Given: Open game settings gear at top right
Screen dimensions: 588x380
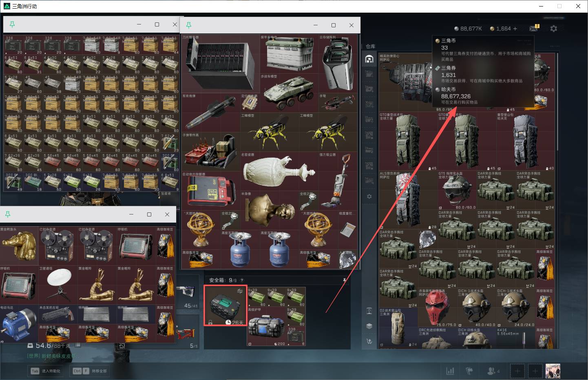Looking at the screenshot, I should pyautogui.click(x=553, y=29).
